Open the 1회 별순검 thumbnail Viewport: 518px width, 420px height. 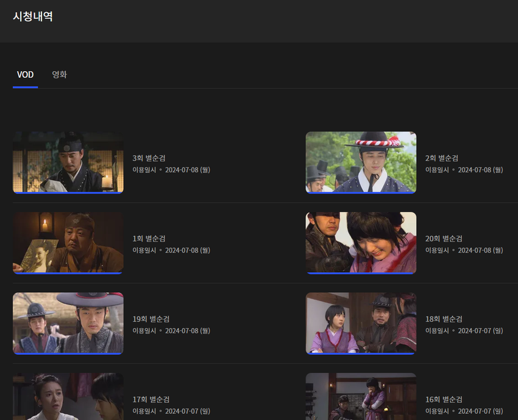point(68,243)
